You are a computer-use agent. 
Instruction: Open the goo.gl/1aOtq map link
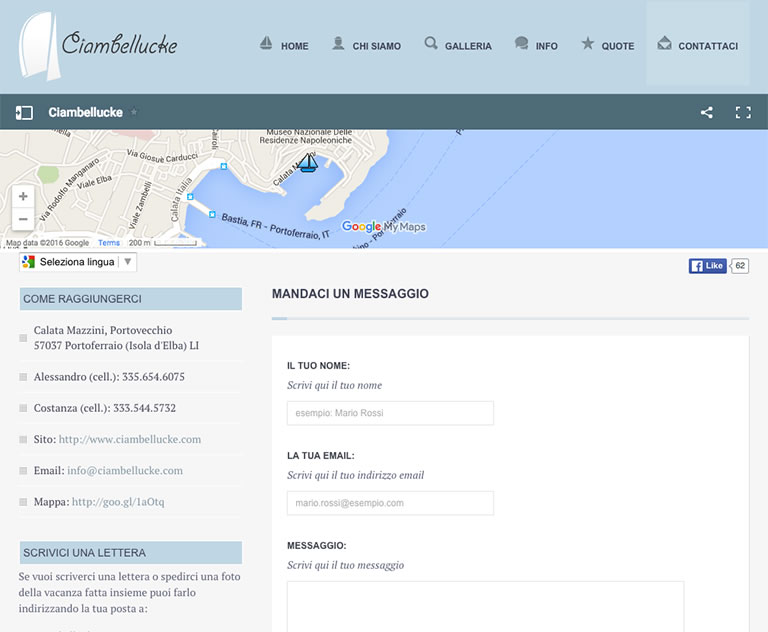pyautogui.click(x=118, y=502)
